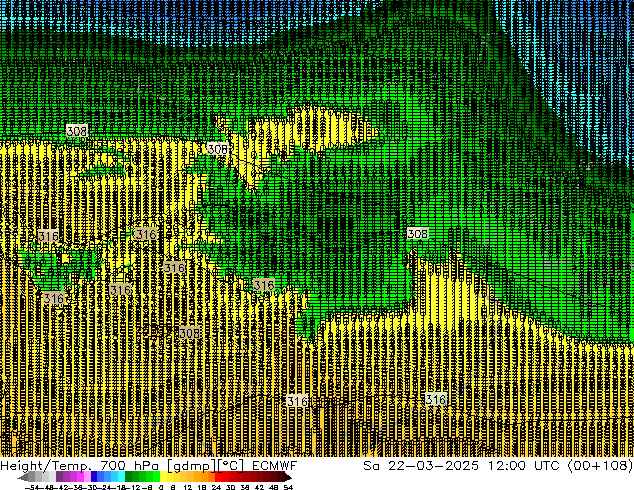Screen dimensions: 634x490
Task: Click the orange swatch on the color scale
Action: (205, 477)
